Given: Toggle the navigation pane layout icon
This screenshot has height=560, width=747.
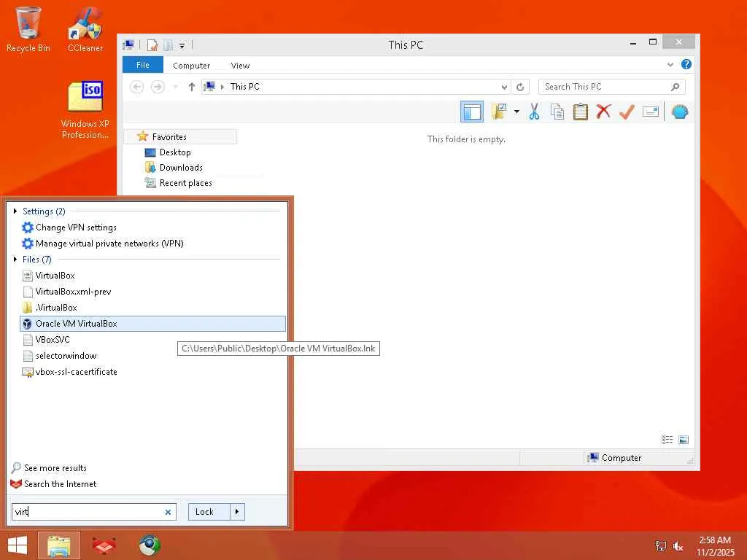Looking at the screenshot, I should (x=472, y=112).
